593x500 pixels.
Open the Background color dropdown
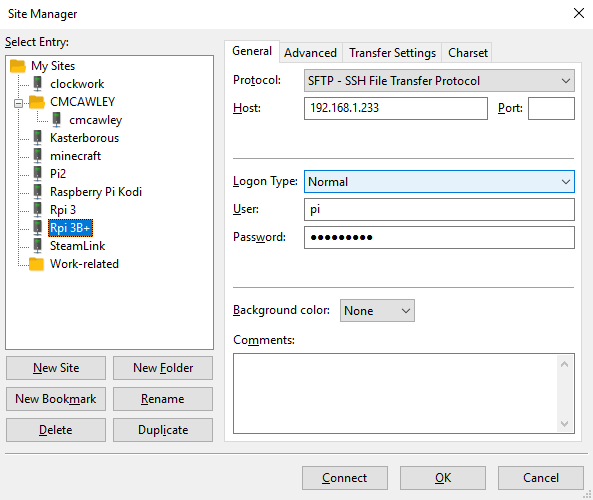[x=377, y=311]
